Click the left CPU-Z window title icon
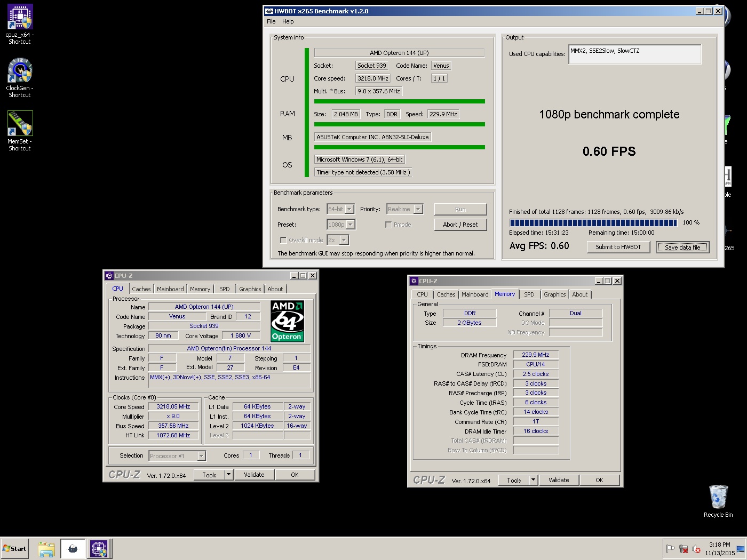 pos(109,276)
